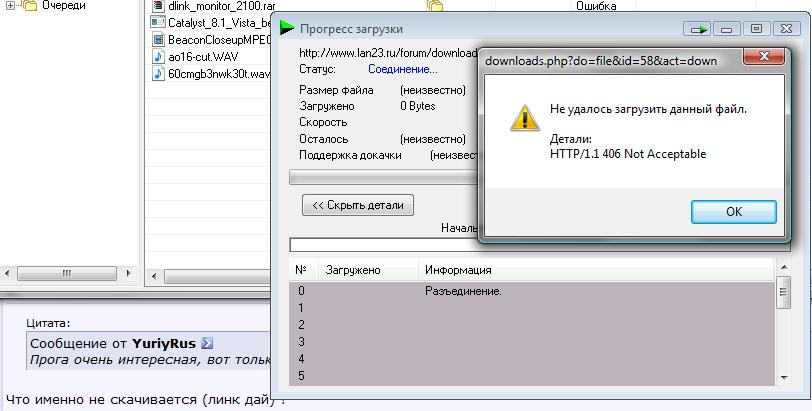The width and height of the screenshot is (812, 411).
Task: Click the green play icon in progress title
Action: 286,28
